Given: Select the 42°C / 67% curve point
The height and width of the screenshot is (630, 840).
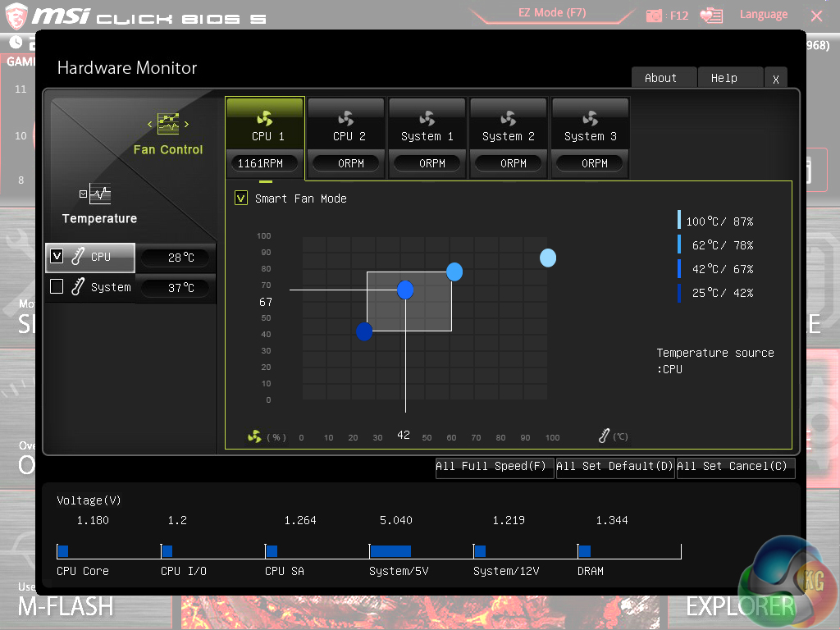Looking at the screenshot, I should [405, 290].
